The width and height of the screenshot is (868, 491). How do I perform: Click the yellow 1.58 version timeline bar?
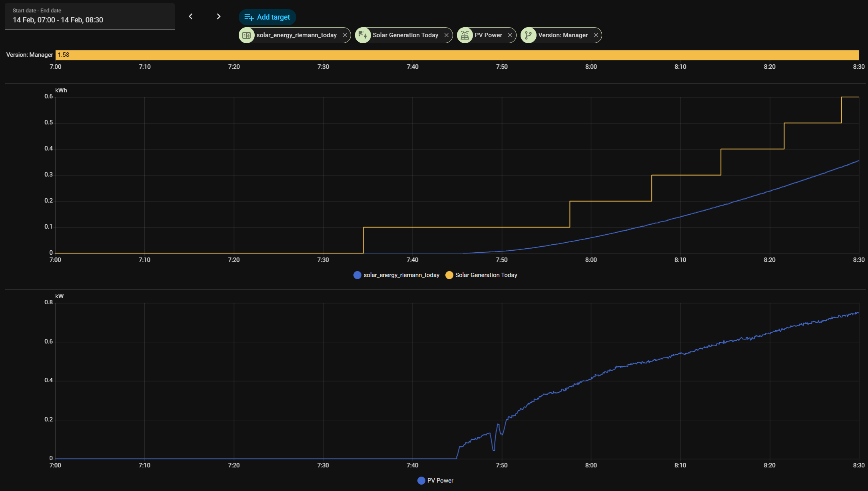[457, 55]
